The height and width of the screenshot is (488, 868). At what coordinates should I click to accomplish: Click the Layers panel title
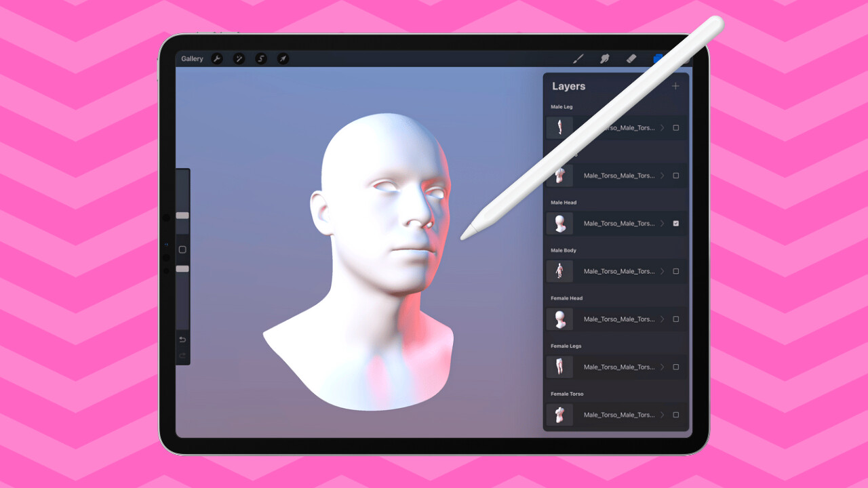point(568,86)
